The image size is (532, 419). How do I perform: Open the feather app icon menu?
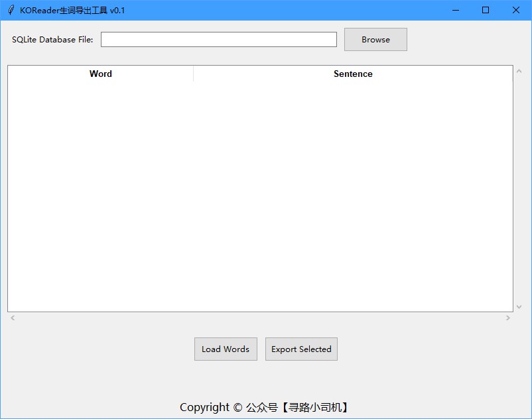click(11, 10)
